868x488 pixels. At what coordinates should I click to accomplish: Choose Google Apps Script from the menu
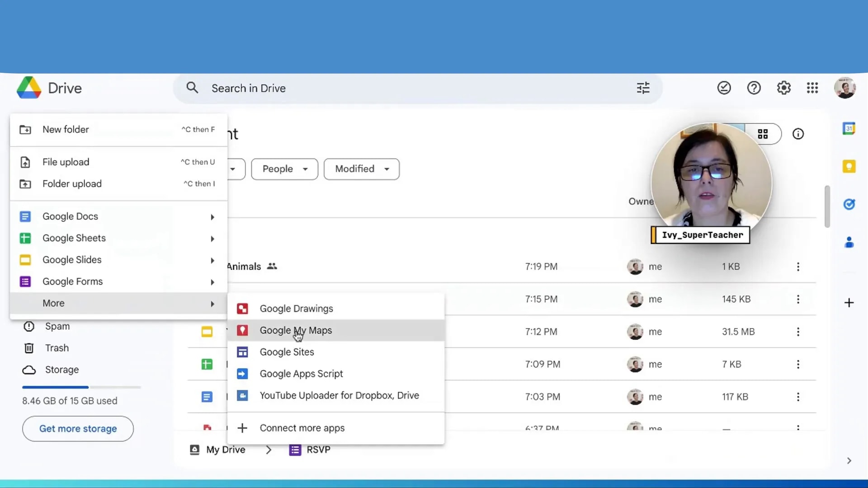[301, 374]
